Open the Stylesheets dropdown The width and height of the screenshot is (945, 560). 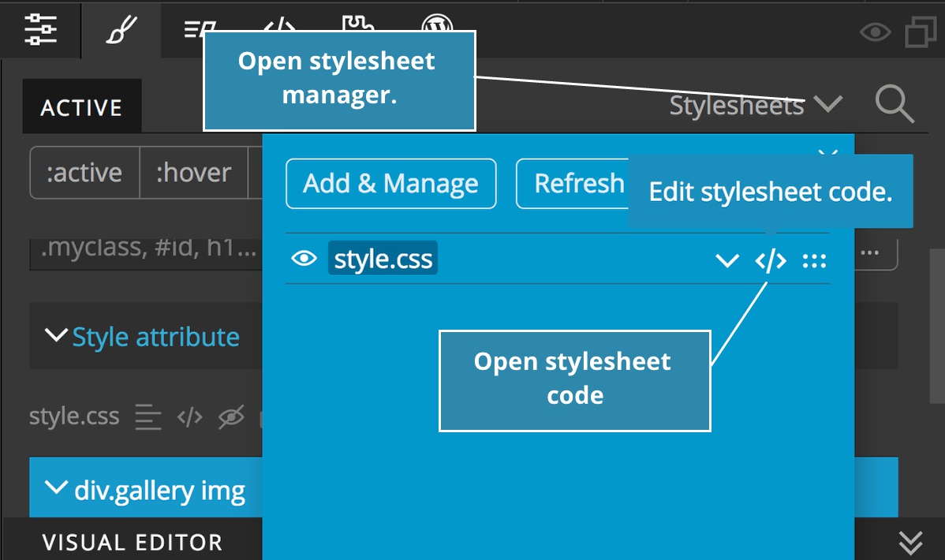tap(756, 106)
